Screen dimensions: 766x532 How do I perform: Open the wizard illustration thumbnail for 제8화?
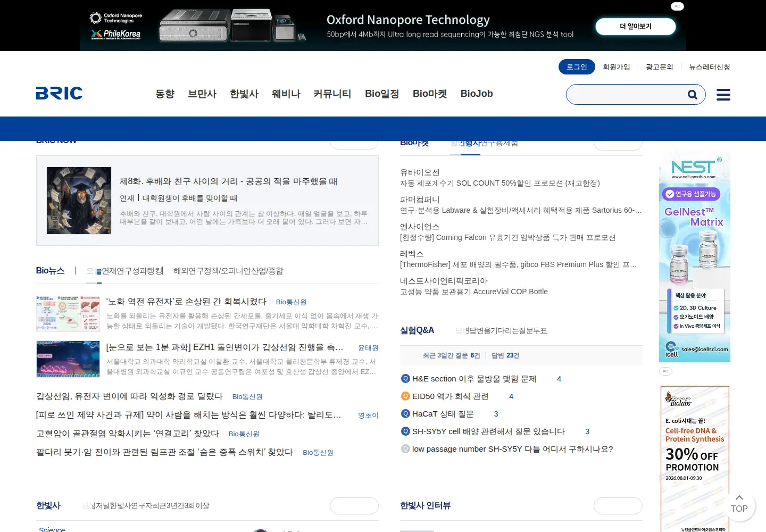point(79,201)
